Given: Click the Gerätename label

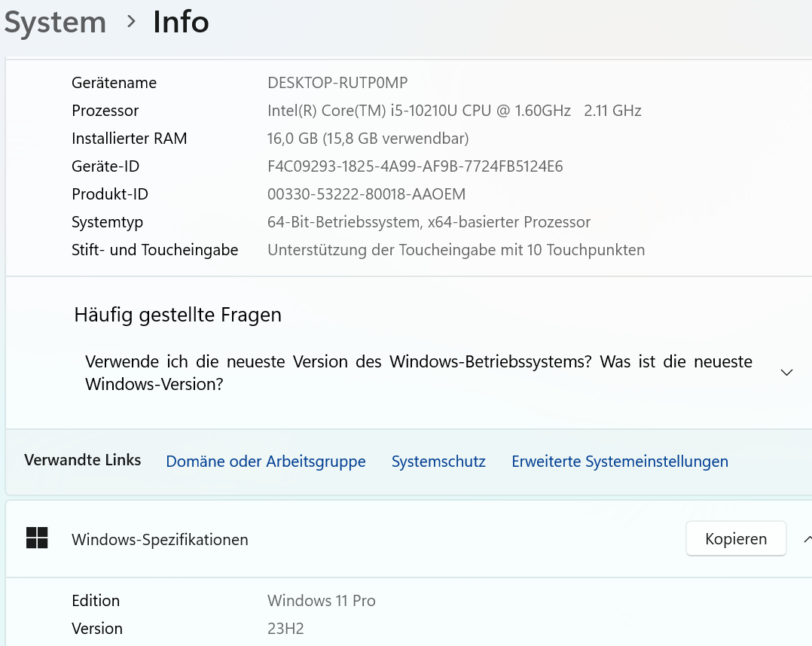Looking at the screenshot, I should click(x=114, y=83).
